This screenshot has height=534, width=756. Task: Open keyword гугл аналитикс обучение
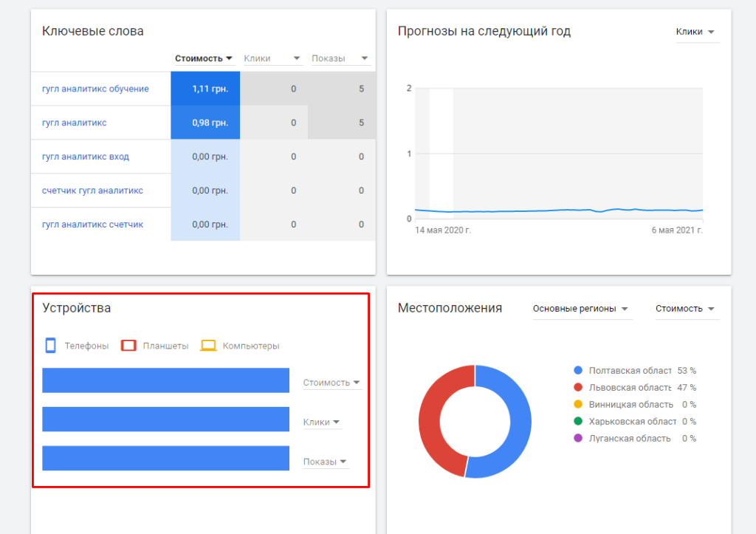(x=95, y=89)
